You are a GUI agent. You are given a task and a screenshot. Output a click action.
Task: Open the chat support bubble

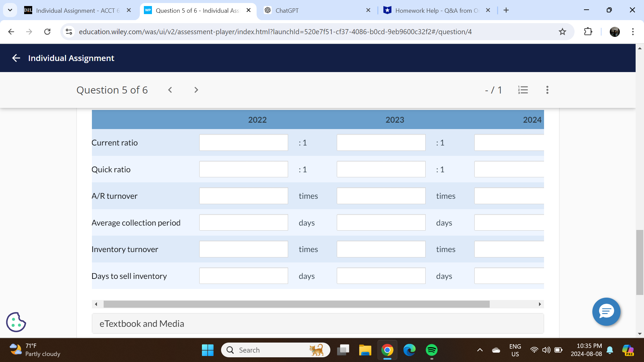point(606,312)
